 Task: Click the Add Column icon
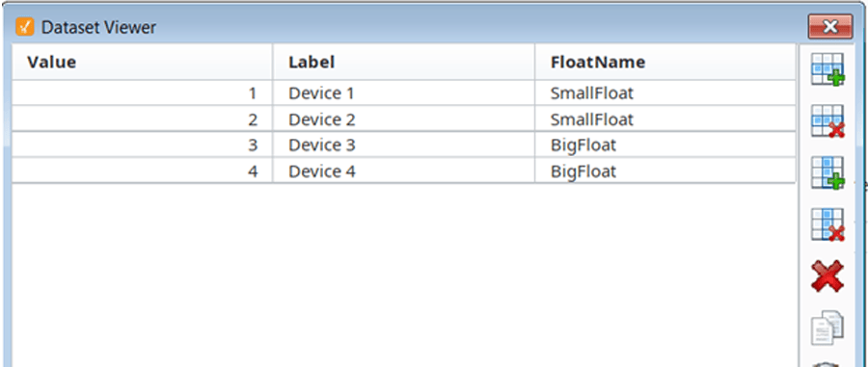[827, 173]
